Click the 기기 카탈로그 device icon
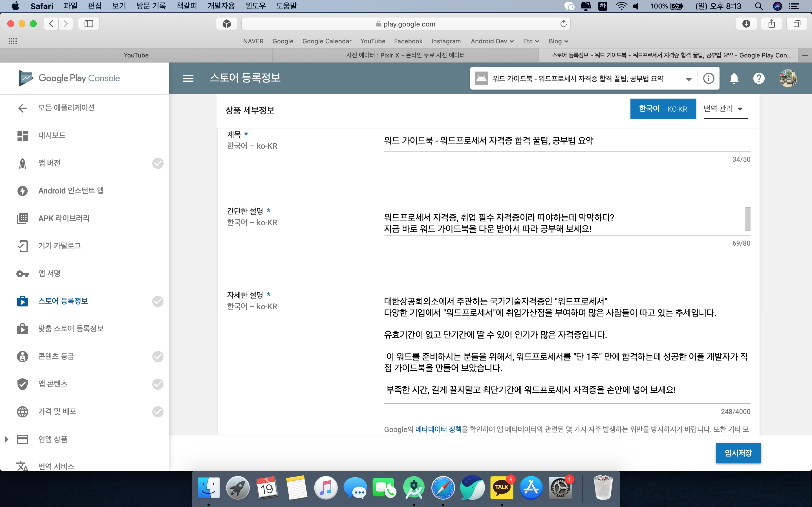 coord(23,246)
